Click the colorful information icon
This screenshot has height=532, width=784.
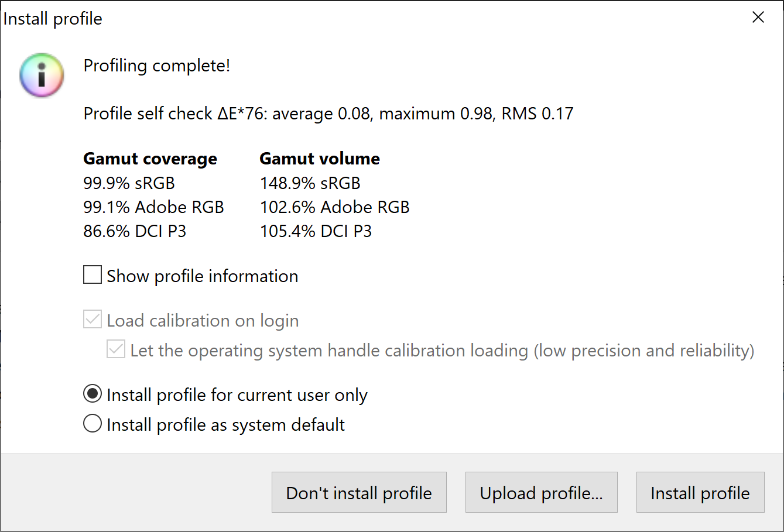42,75
